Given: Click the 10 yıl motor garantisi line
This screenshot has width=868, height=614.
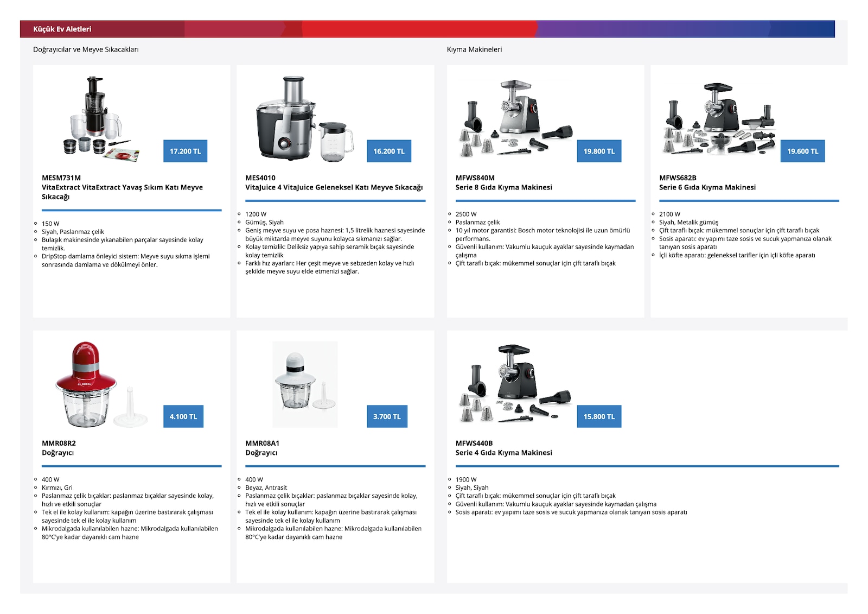Looking at the screenshot, I should pyautogui.click(x=543, y=235).
